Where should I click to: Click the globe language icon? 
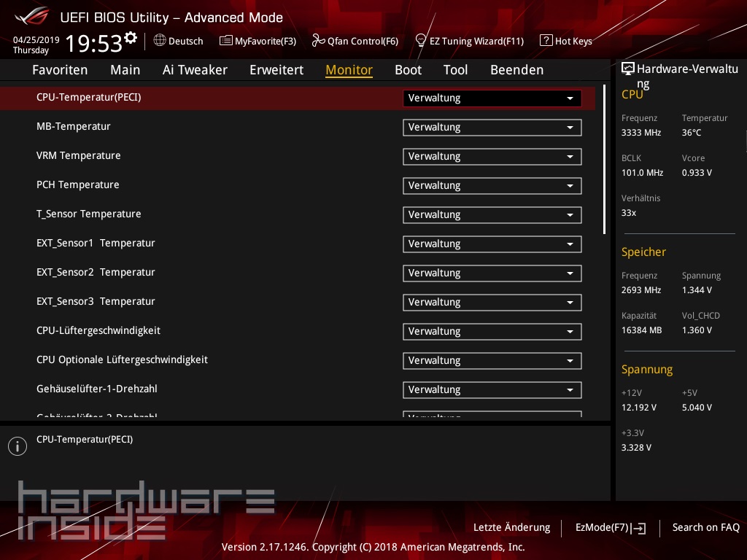pos(160,41)
